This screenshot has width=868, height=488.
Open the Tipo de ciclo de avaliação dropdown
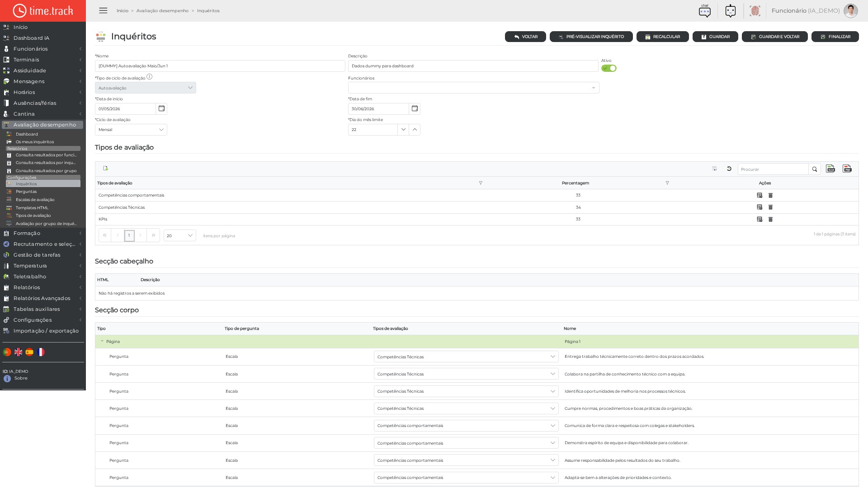point(146,88)
